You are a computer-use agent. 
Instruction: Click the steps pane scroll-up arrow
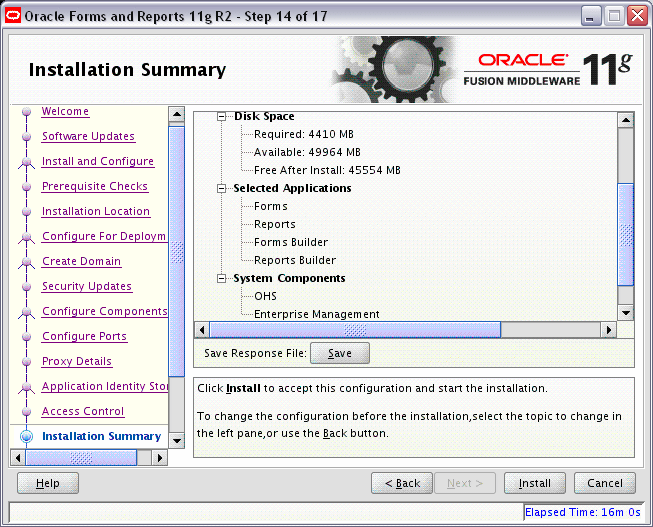177,114
